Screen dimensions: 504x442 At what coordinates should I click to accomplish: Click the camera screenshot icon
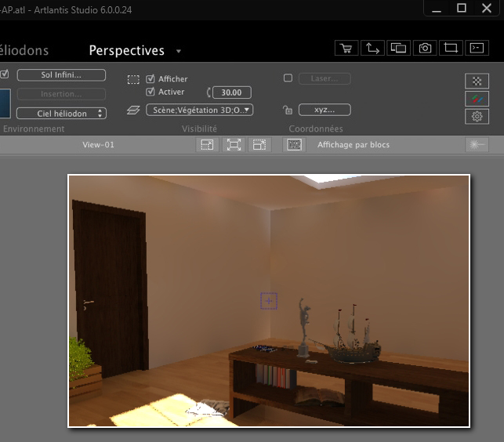(x=425, y=49)
